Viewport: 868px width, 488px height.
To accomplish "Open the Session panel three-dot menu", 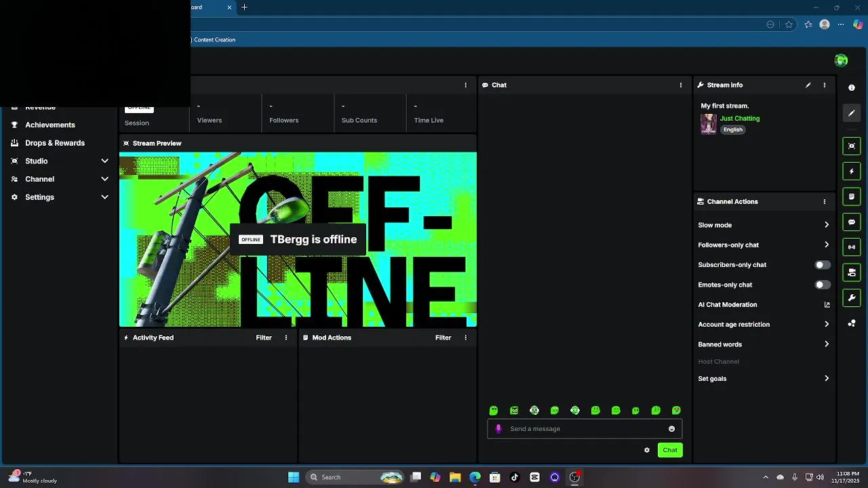I will pyautogui.click(x=466, y=85).
